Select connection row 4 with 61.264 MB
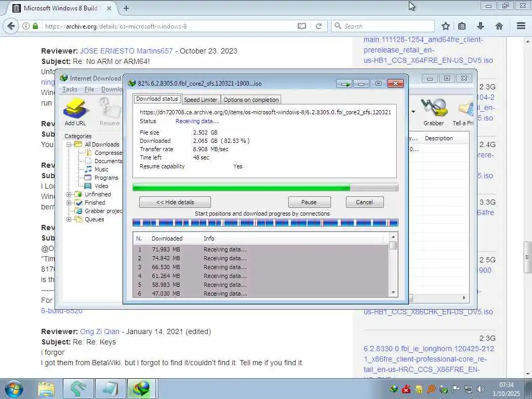The image size is (532, 399). [261, 276]
